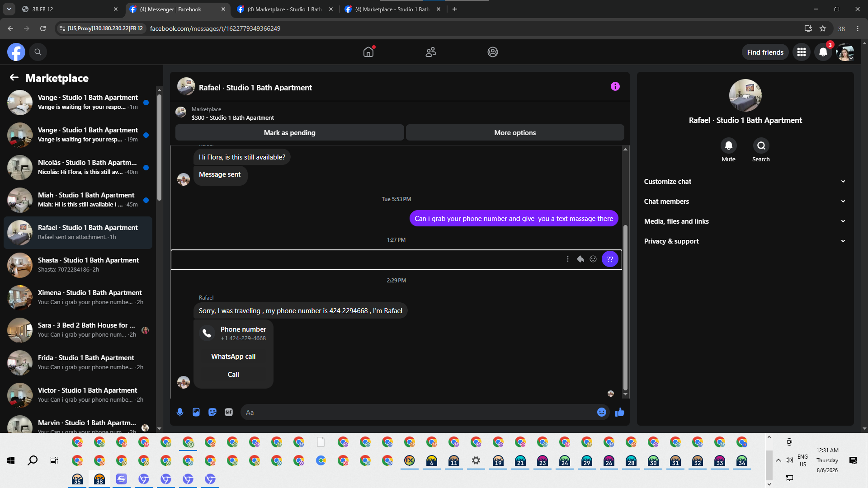Click the More options button
Image resolution: width=868 pixels, height=488 pixels.
point(515,133)
